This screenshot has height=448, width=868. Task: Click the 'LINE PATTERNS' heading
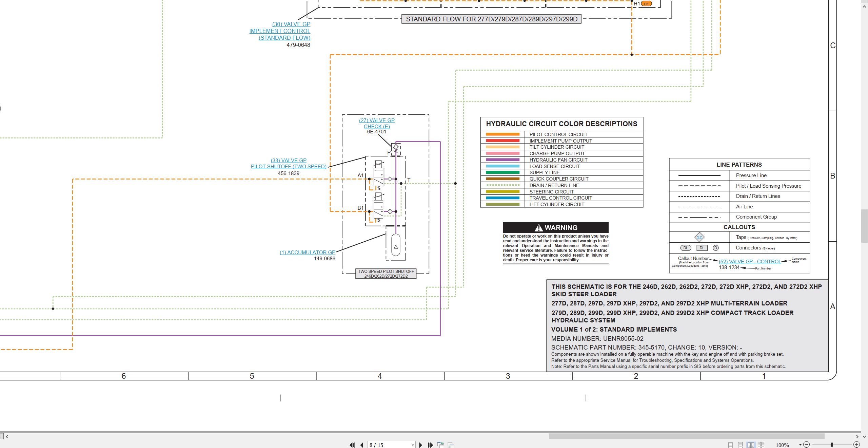coord(739,165)
